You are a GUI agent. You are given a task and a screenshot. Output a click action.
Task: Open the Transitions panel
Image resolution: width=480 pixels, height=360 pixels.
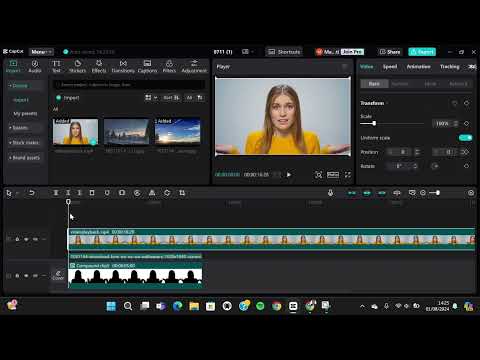pyautogui.click(x=123, y=66)
